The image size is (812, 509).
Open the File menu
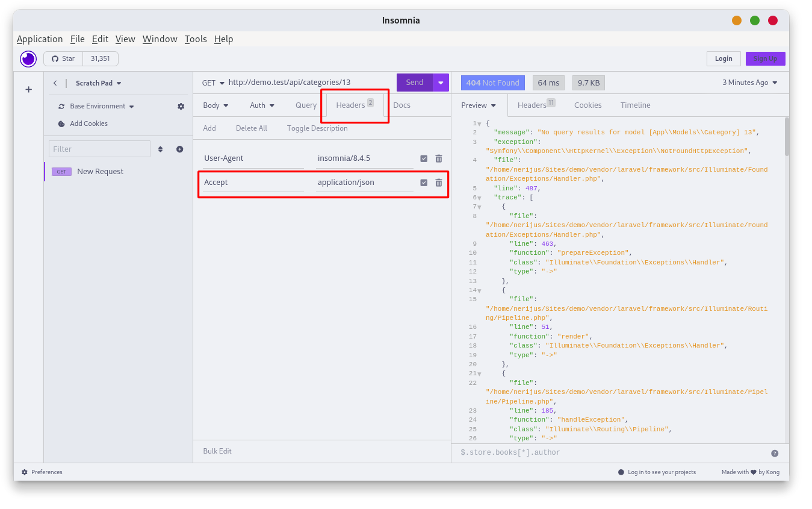[78, 39]
